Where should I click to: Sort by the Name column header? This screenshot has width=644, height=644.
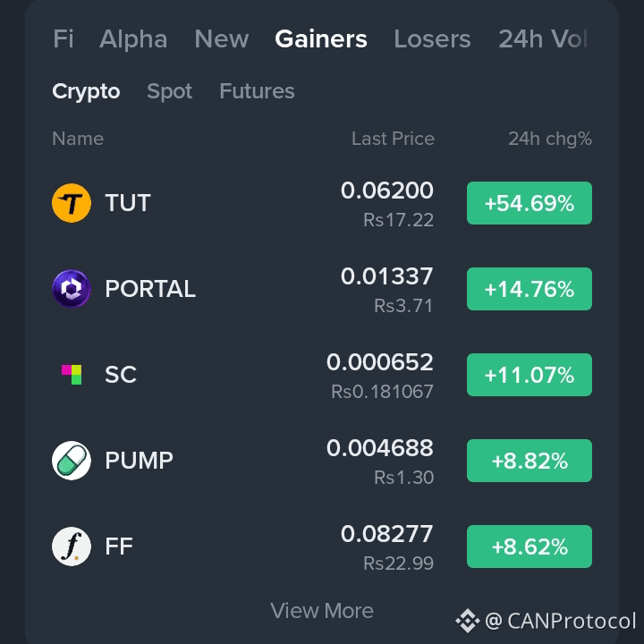(78, 139)
